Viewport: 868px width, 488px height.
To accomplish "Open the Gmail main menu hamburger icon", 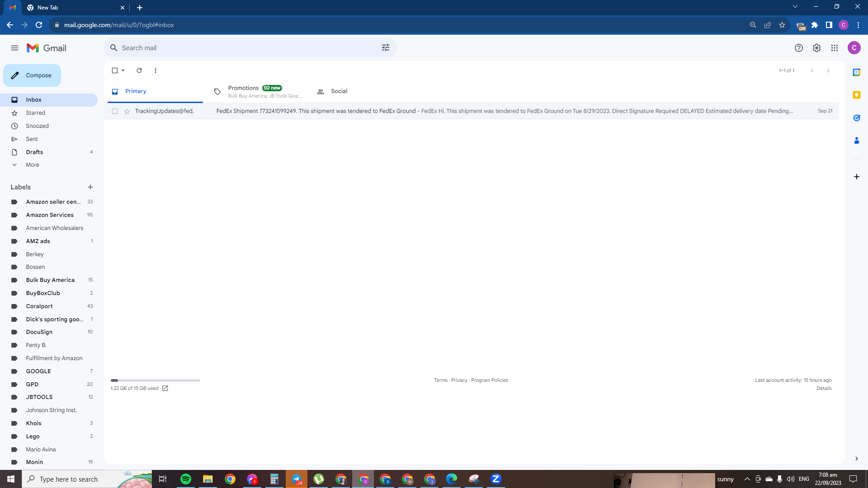I will point(14,48).
